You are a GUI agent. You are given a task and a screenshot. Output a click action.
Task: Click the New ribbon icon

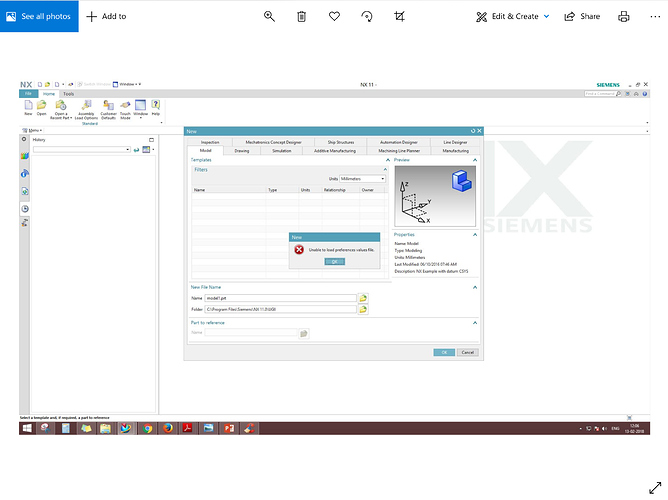(x=28, y=108)
